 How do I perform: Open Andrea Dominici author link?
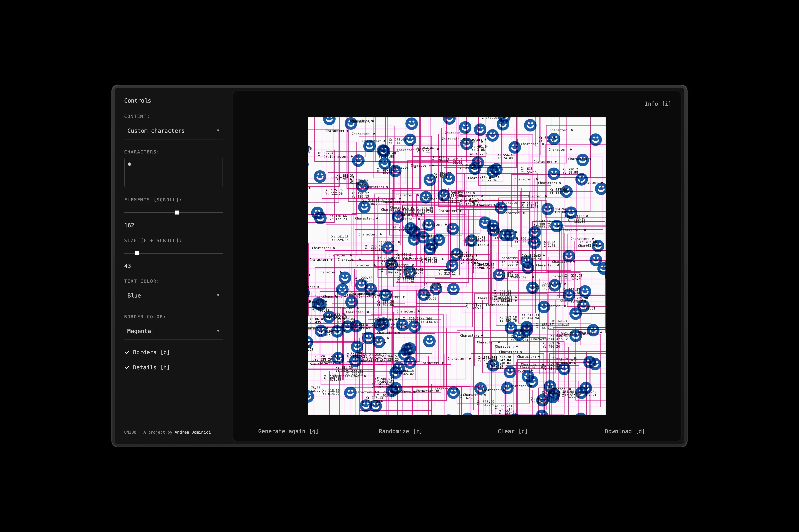[x=193, y=432]
